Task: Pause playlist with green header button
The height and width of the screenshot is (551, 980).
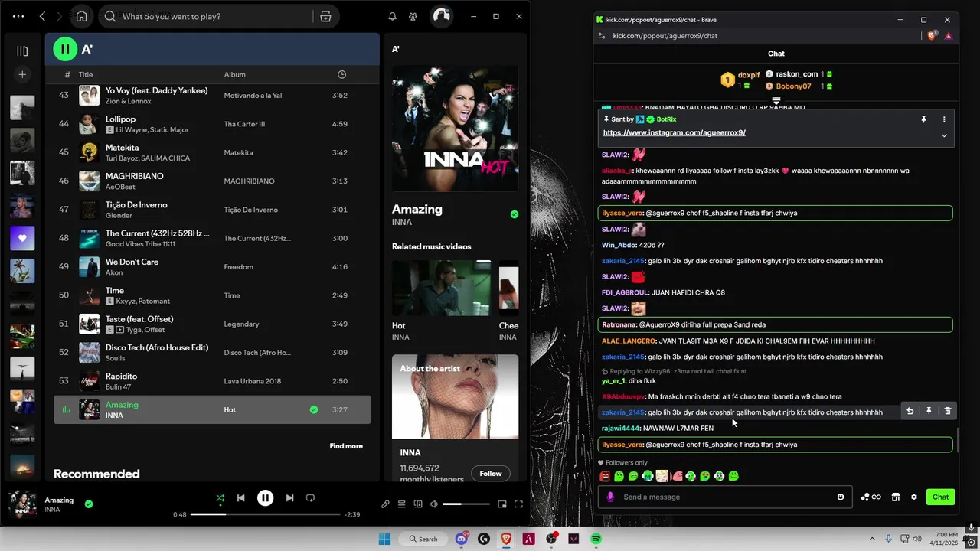Action: 65,49
